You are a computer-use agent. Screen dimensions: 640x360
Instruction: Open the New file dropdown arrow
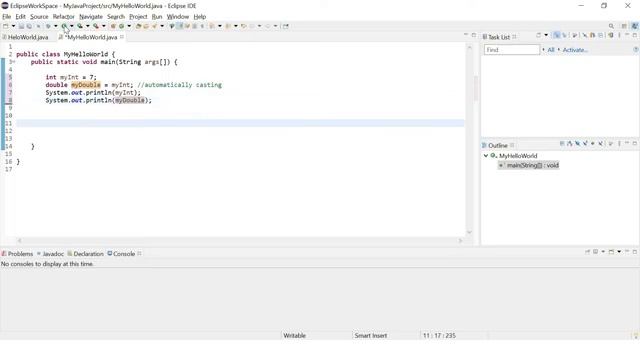pyautogui.click(x=13, y=26)
